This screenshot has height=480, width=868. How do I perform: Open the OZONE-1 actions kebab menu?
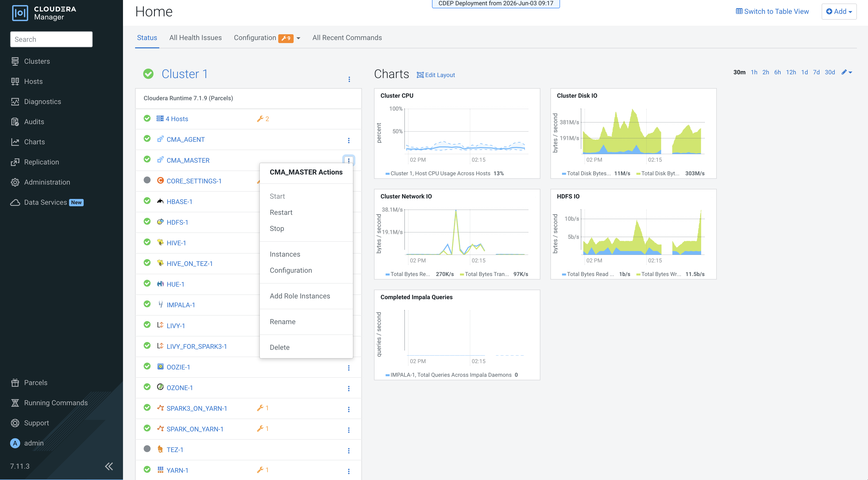tap(349, 388)
